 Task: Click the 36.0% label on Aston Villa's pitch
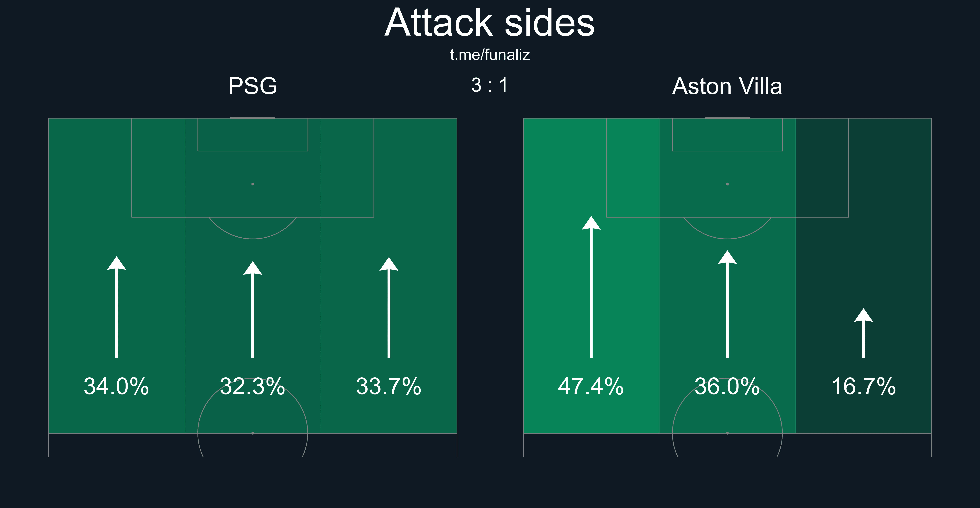click(x=727, y=386)
